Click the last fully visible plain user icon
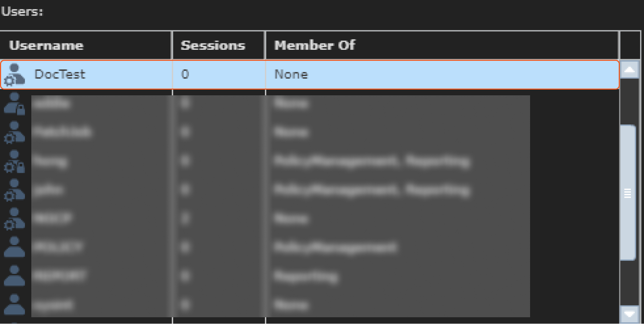This screenshot has width=644, height=324. 15,304
